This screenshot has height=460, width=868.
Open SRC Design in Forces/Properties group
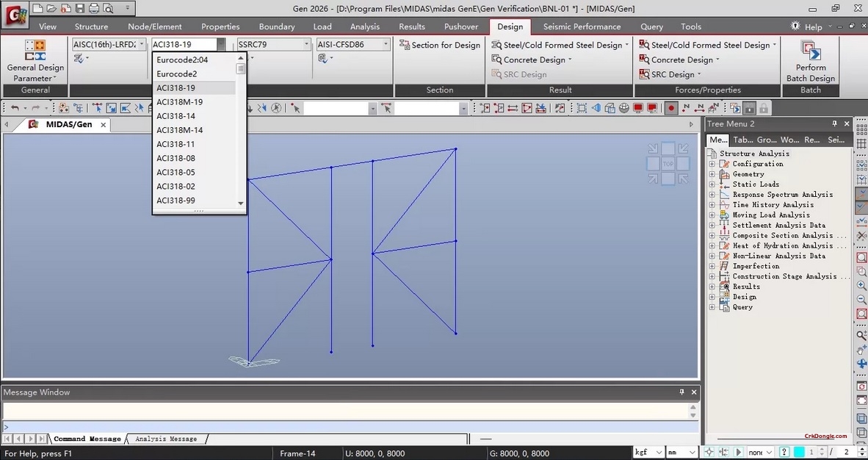[x=670, y=74]
